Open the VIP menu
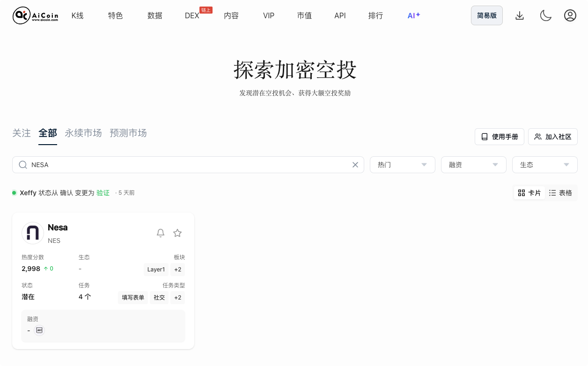 (269, 15)
